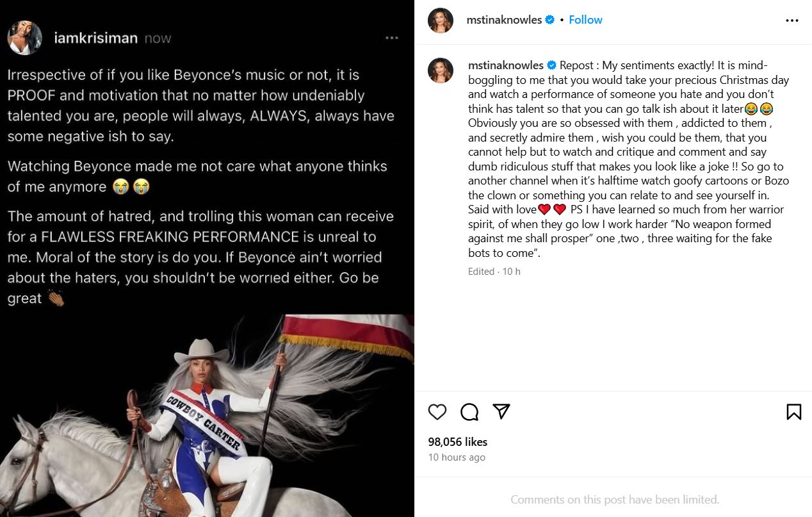Save the post with the bookmark icon

coord(794,412)
